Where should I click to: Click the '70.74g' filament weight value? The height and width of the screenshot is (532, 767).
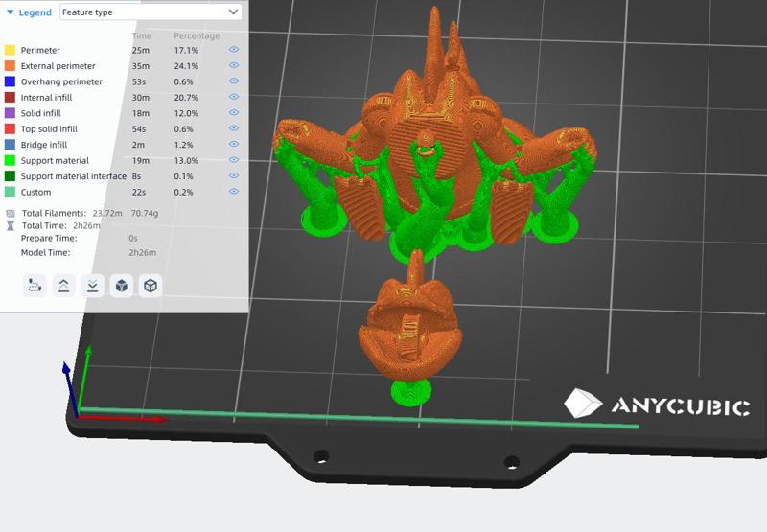[x=145, y=213]
